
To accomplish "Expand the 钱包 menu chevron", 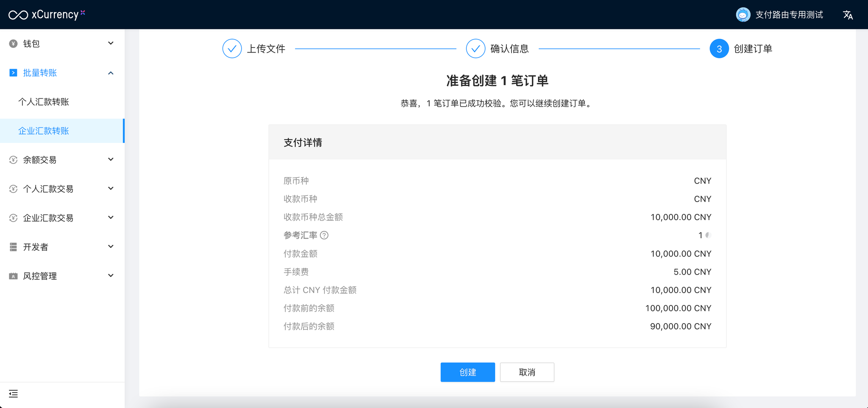I will (111, 43).
